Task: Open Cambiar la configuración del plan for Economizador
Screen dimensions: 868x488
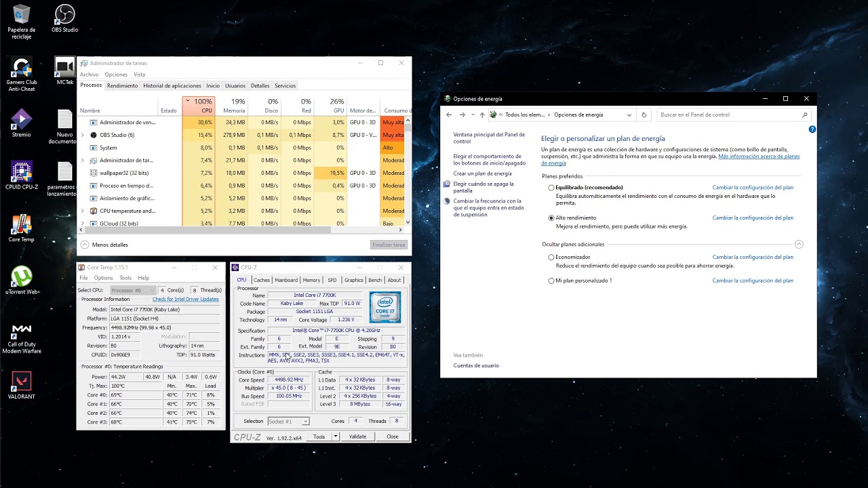Action: 753,258
